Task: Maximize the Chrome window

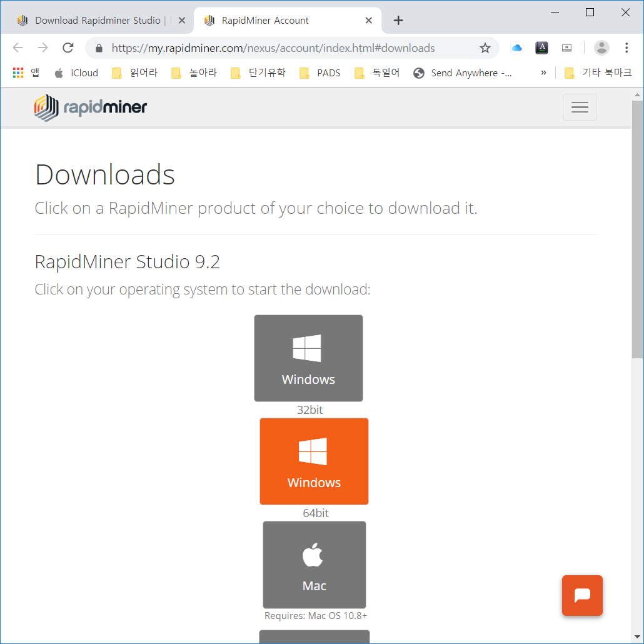Action: point(590,13)
